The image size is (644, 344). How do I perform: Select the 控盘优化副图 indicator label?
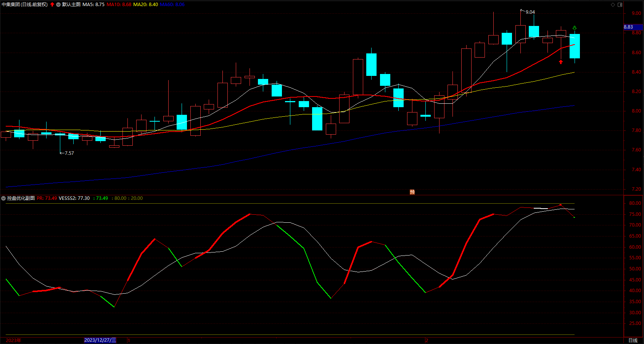(x=21, y=198)
